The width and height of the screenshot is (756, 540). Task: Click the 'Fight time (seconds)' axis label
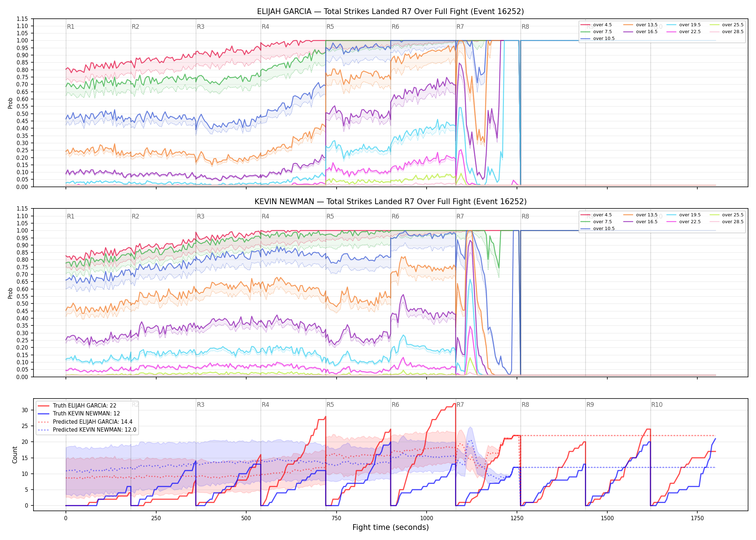pos(391,527)
